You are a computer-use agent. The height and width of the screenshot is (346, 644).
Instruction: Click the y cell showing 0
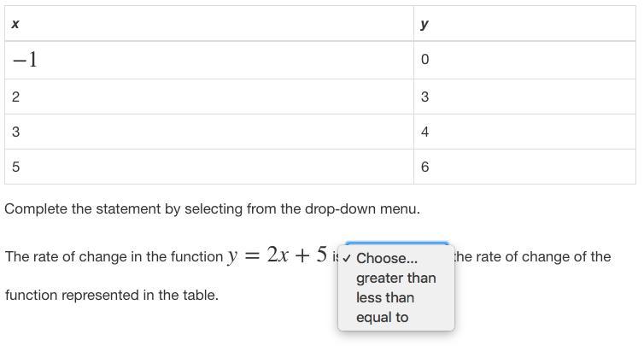coord(424,60)
